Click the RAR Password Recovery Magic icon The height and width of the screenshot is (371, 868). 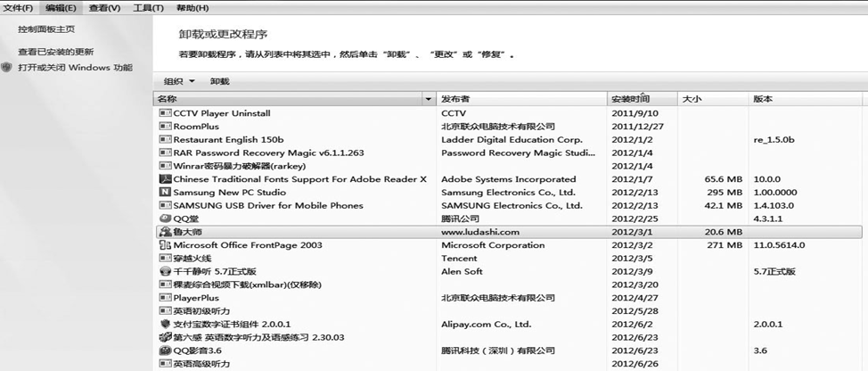(x=165, y=153)
